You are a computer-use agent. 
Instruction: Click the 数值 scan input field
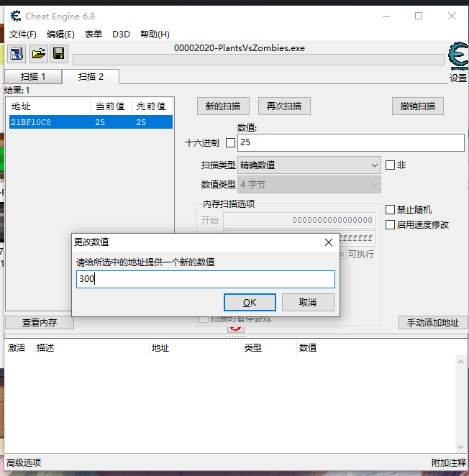(x=351, y=142)
